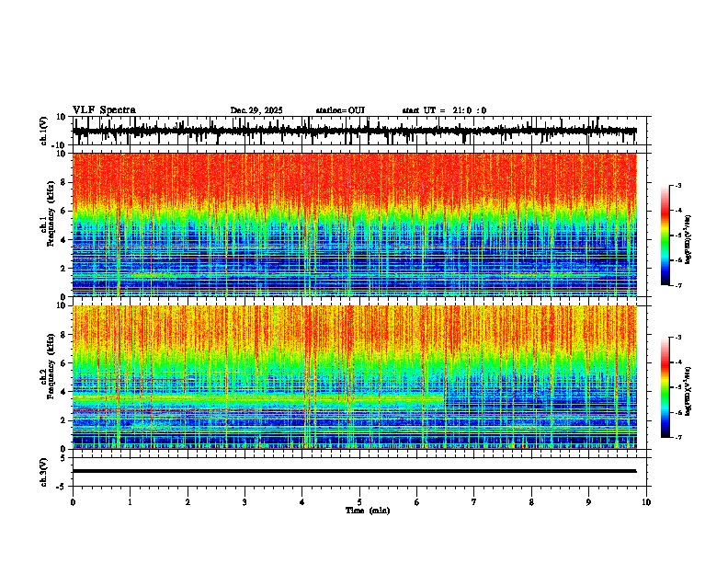Click the "3" tick on the time axis
Image resolution: width=728 pixels, height=563 pixels.
(245, 502)
